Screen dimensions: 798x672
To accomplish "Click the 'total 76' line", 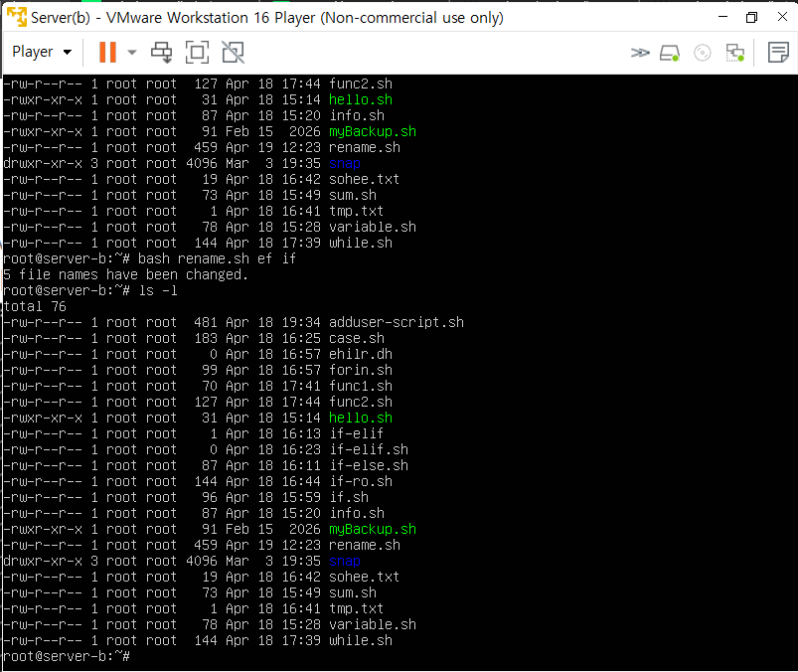I will coord(35,306).
